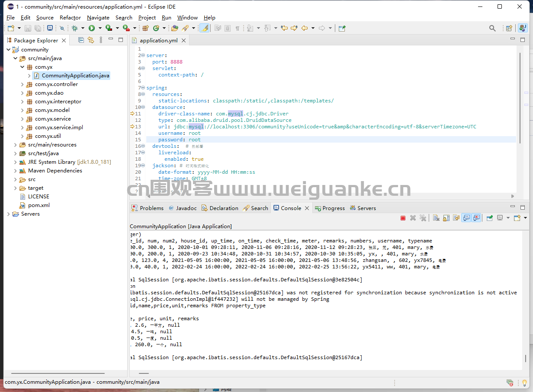Image resolution: width=533 pixels, height=392 pixels.
Task: Click the Save All toolbar icon
Action: pos(38,28)
